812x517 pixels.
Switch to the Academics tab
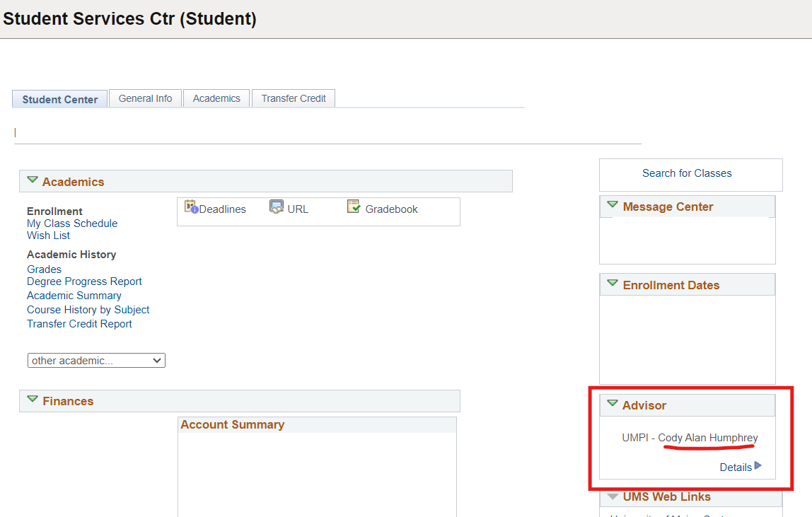tap(216, 98)
